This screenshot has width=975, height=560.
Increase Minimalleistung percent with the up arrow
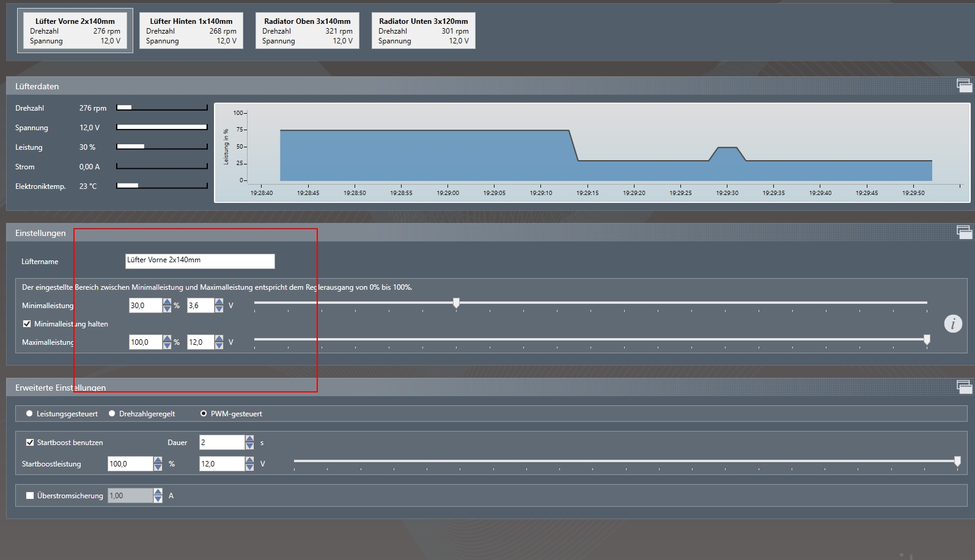point(167,302)
